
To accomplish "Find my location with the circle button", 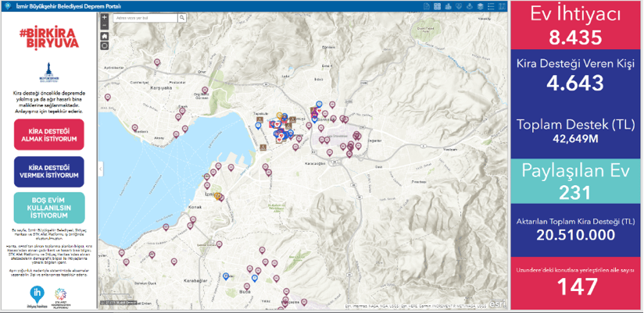I will [104, 45].
